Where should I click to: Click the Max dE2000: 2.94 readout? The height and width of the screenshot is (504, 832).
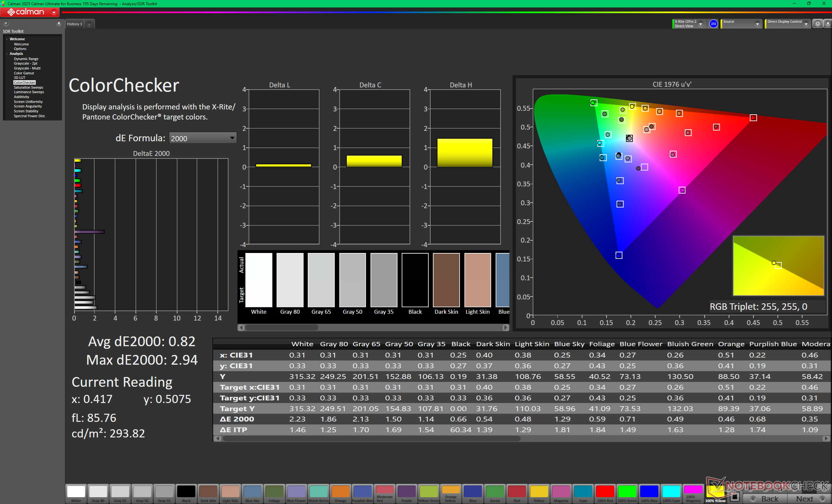[x=142, y=360]
